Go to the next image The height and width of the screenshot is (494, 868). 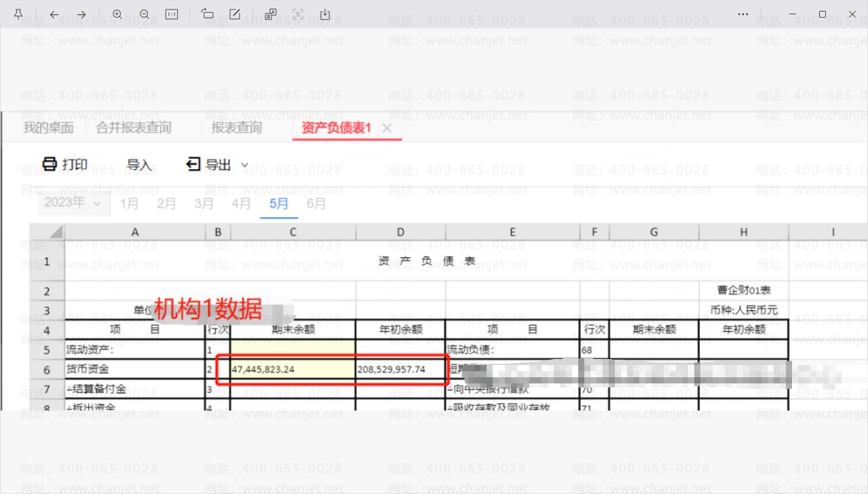pos(81,14)
